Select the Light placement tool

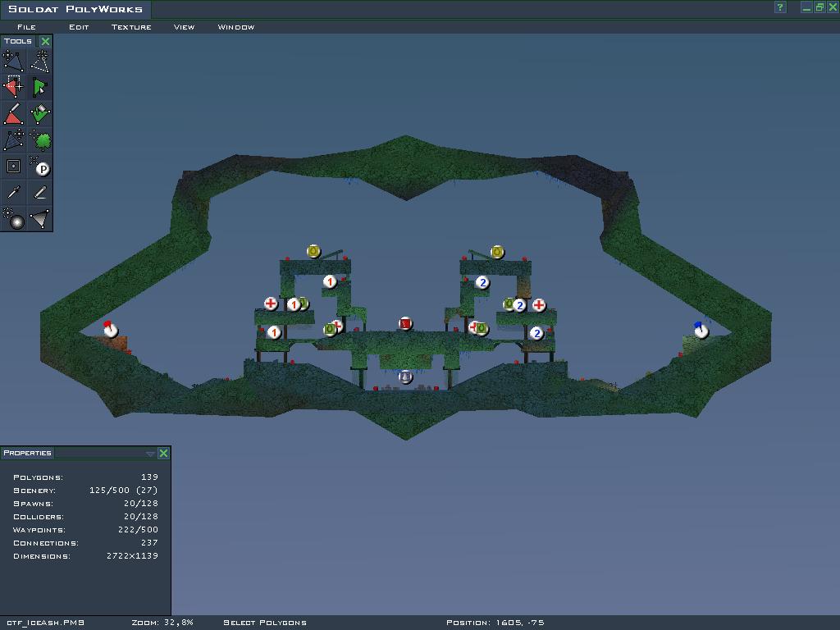point(13,219)
